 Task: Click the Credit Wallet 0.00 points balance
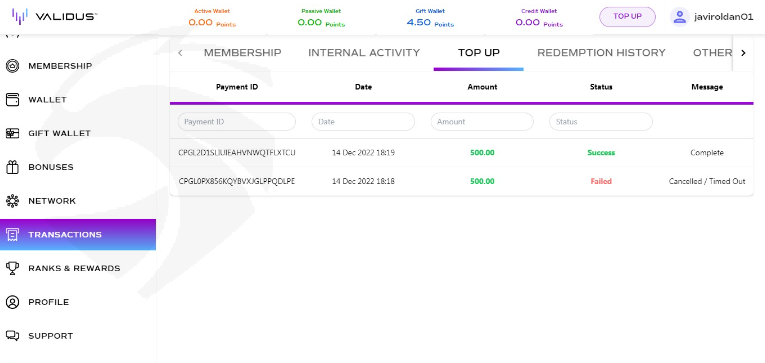click(539, 22)
